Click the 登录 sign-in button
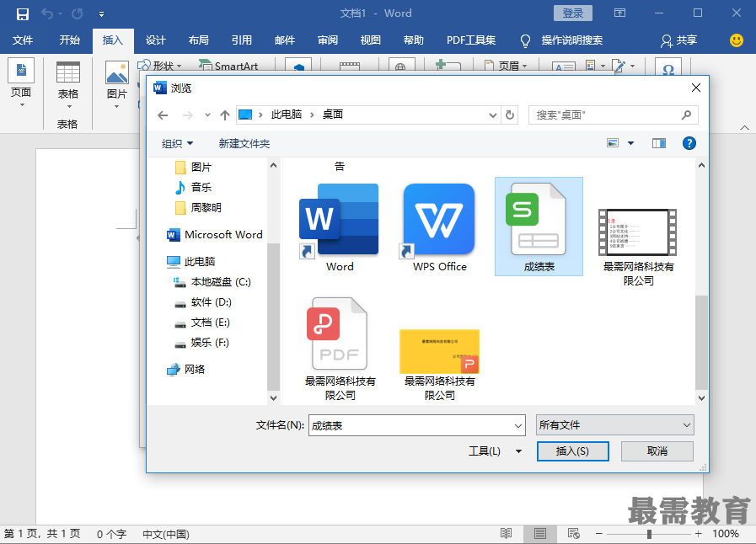This screenshot has height=544, width=756. (573, 13)
